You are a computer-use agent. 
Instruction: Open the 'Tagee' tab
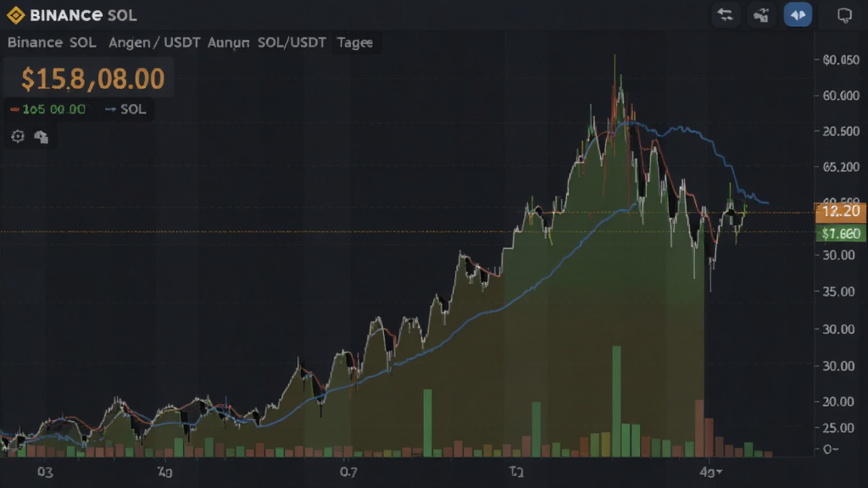click(x=355, y=42)
